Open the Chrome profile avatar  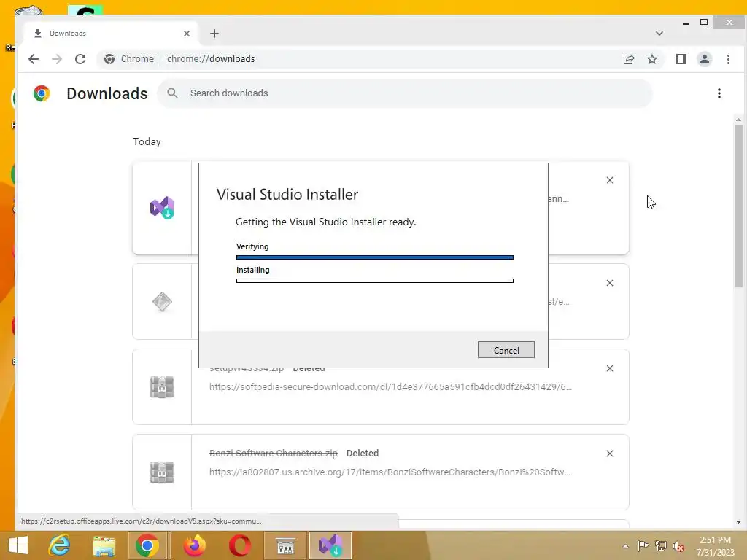[705, 59]
